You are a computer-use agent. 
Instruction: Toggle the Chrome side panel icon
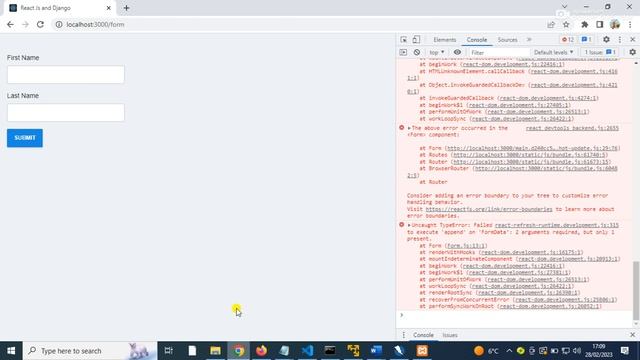tap(600, 24)
